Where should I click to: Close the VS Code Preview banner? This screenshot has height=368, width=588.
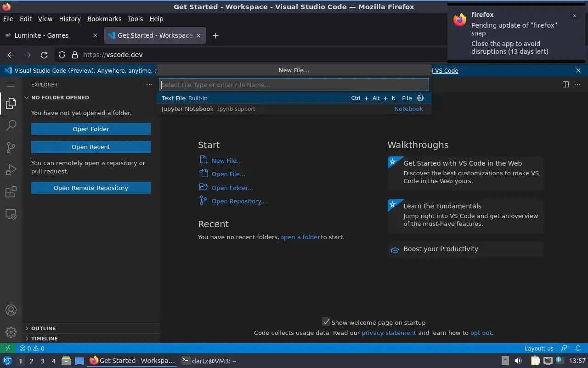coord(578,70)
